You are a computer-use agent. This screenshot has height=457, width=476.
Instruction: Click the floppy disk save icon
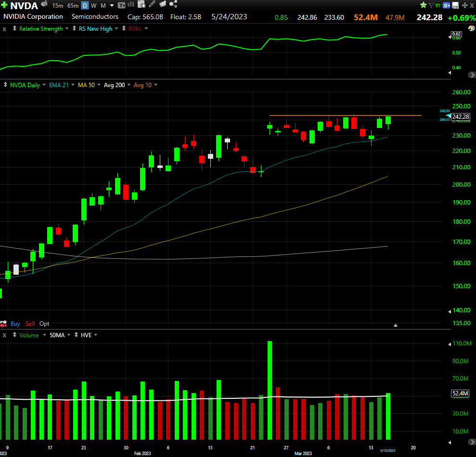tap(455, 5)
